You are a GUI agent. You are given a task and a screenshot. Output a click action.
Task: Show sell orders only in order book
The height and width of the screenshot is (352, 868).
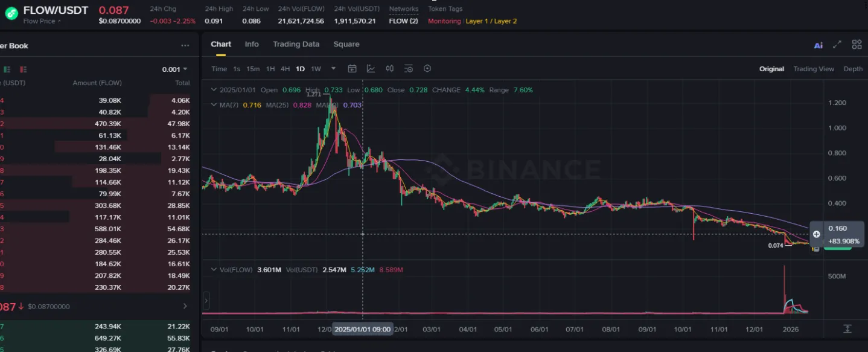24,69
